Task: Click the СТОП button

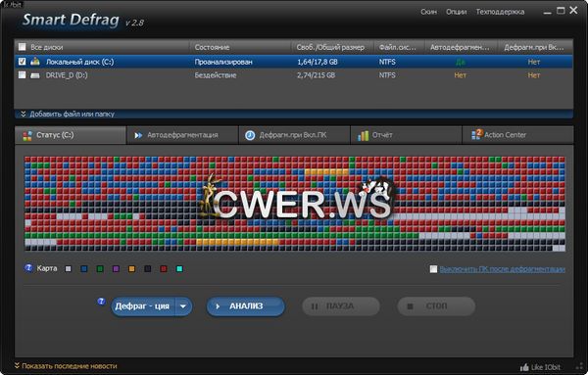Action: pos(436,306)
